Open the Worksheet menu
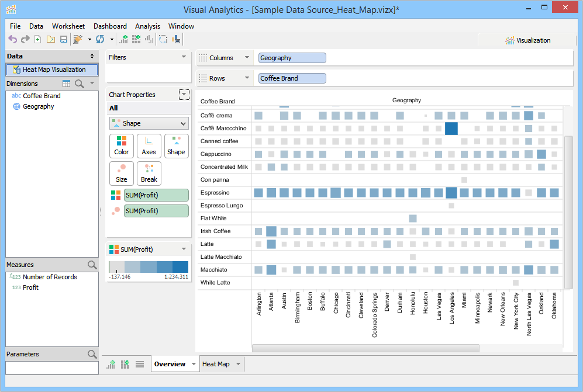The image size is (583, 392). (x=68, y=26)
